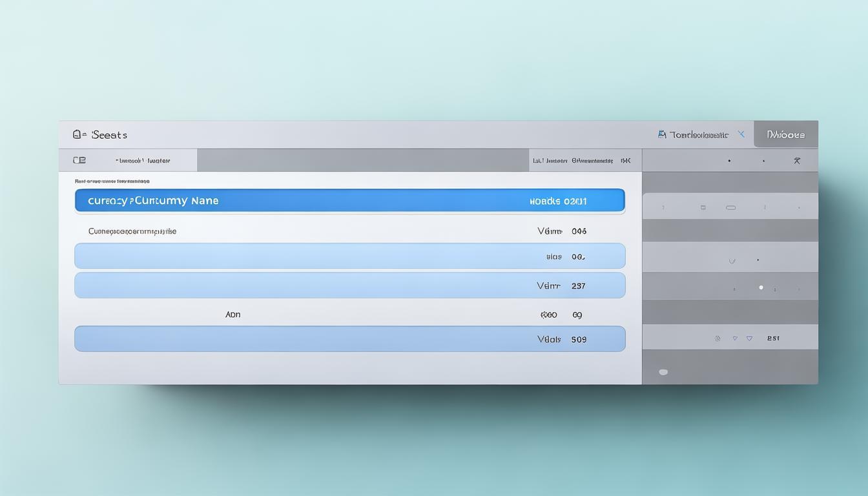Click the small circle icon in second right row
This screenshot has height=496, width=868.
pyautogui.click(x=732, y=261)
